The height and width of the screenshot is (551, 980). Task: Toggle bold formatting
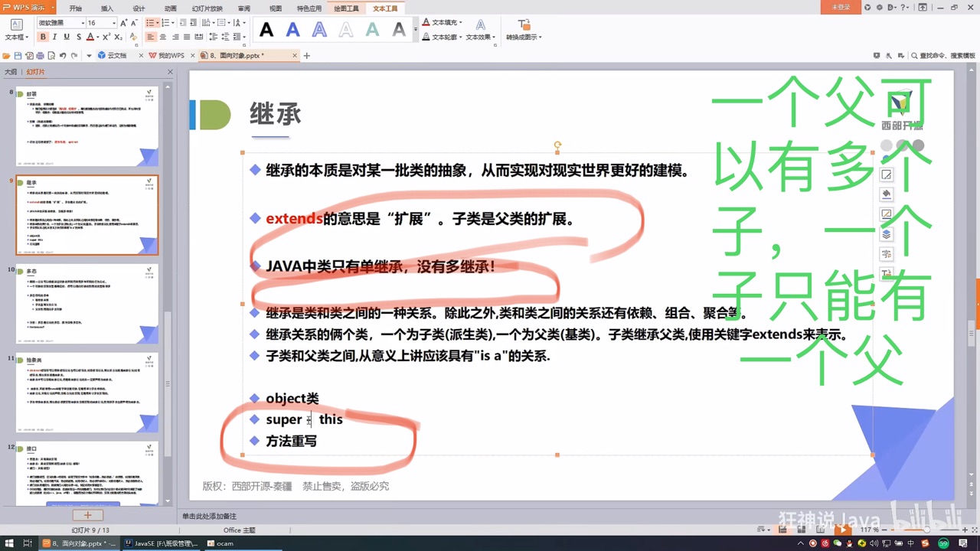tap(43, 37)
